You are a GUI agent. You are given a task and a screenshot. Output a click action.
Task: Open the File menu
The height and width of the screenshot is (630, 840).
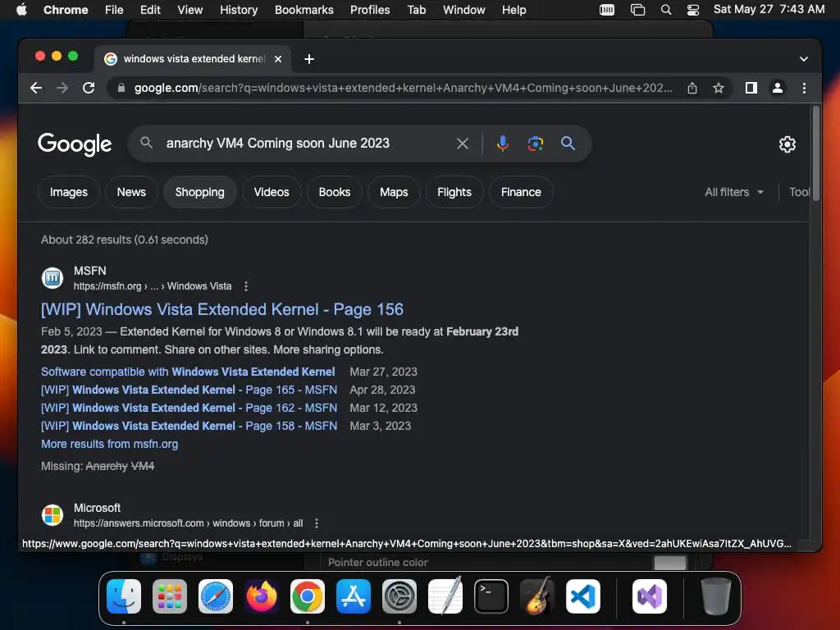(x=113, y=10)
